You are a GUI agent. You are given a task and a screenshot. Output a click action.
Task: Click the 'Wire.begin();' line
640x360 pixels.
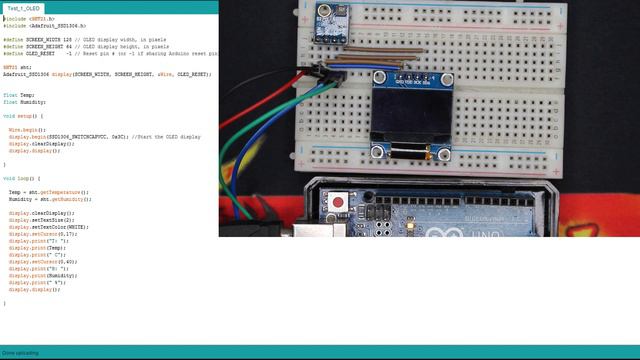tap(27, 130)
